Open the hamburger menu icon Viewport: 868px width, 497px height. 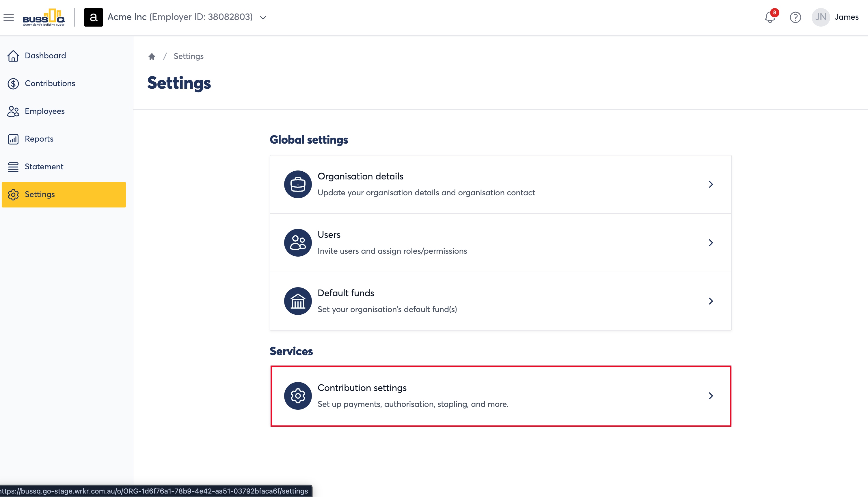coord(9,17)
